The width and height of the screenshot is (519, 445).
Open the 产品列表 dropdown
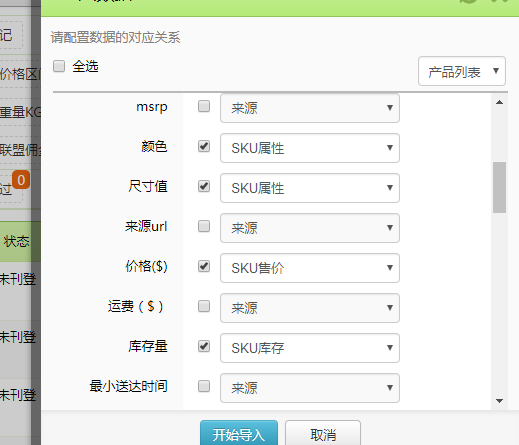click(462, 71)
